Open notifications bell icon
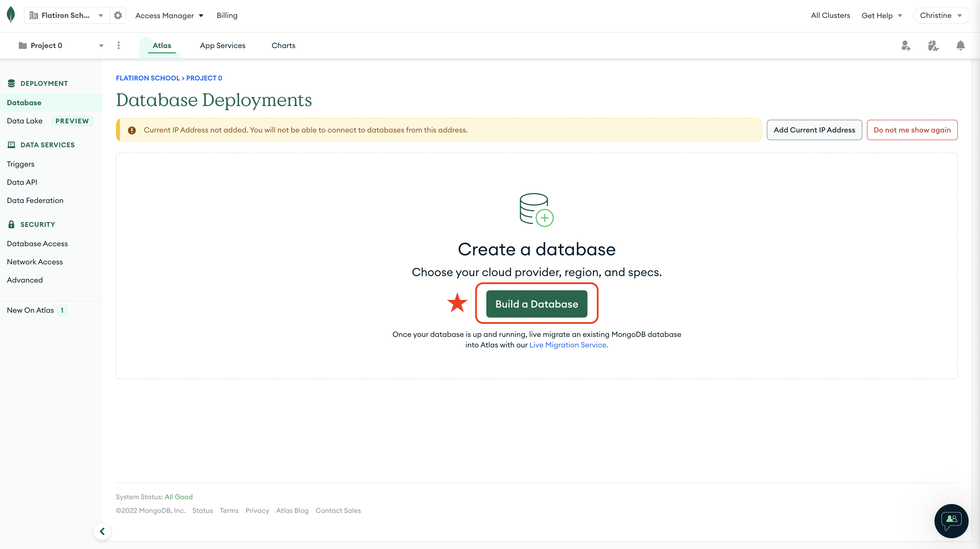The height and width of the screenshot is (549, 980). 960,45
